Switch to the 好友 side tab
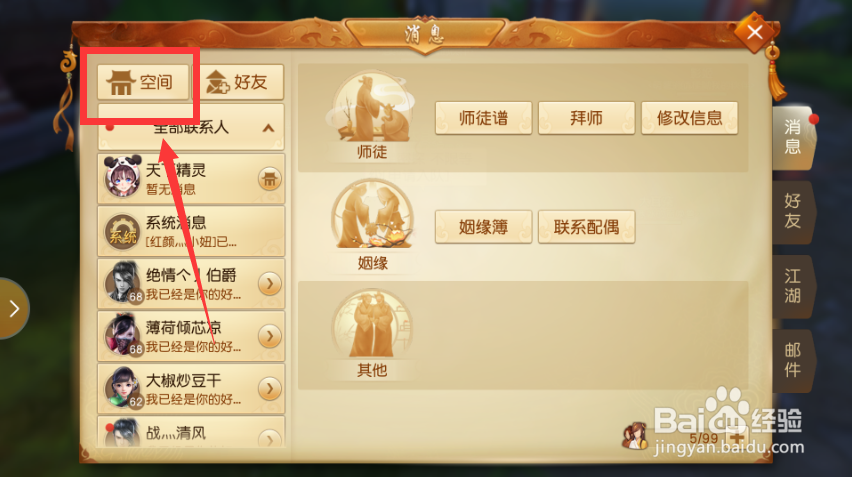This screenshot has width=852, height=477. tap(793, 212)
